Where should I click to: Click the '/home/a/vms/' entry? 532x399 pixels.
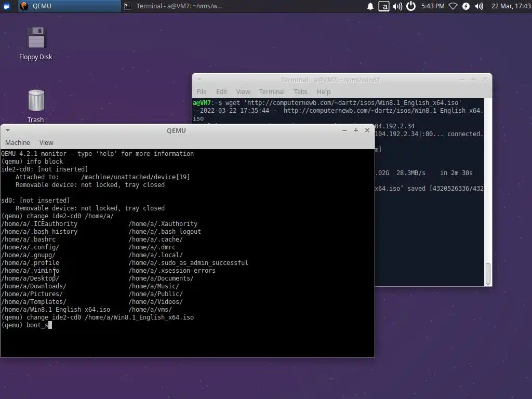[150, 310]
